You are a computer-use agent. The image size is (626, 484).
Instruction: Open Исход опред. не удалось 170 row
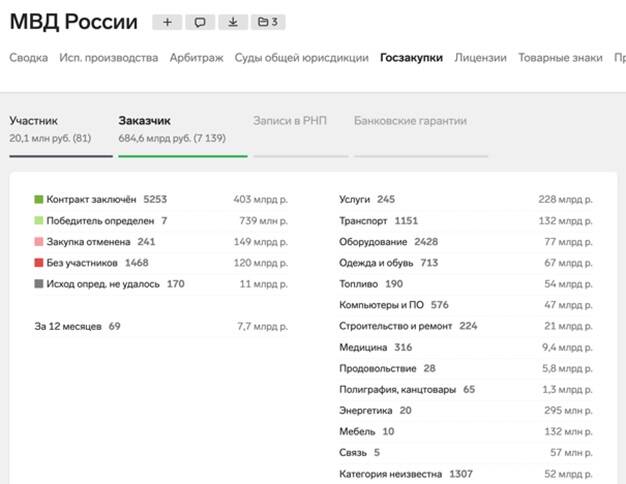161,284
